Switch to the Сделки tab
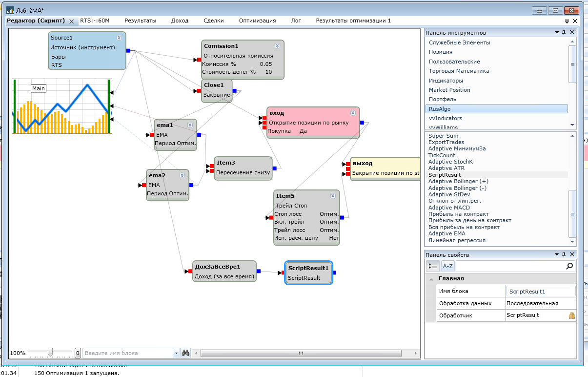Image resolution: width=588 pixels, height=377 pixels. click(x=214, y=21)
